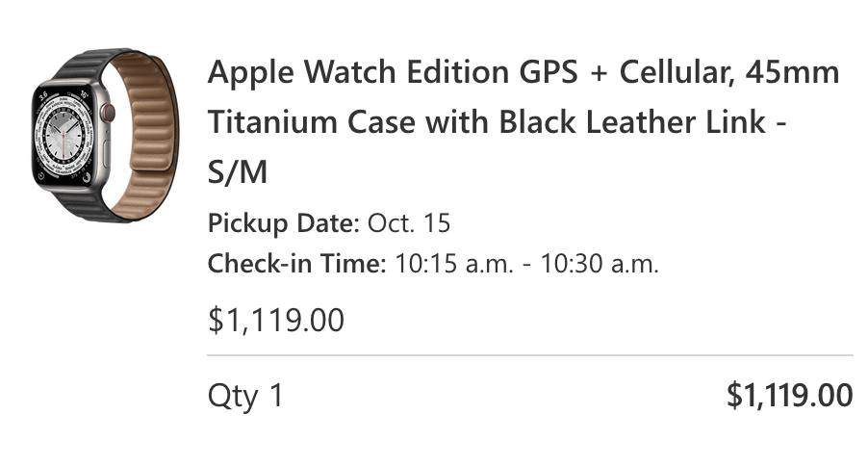Click the horizontal divider above Qty

(530, 356)
